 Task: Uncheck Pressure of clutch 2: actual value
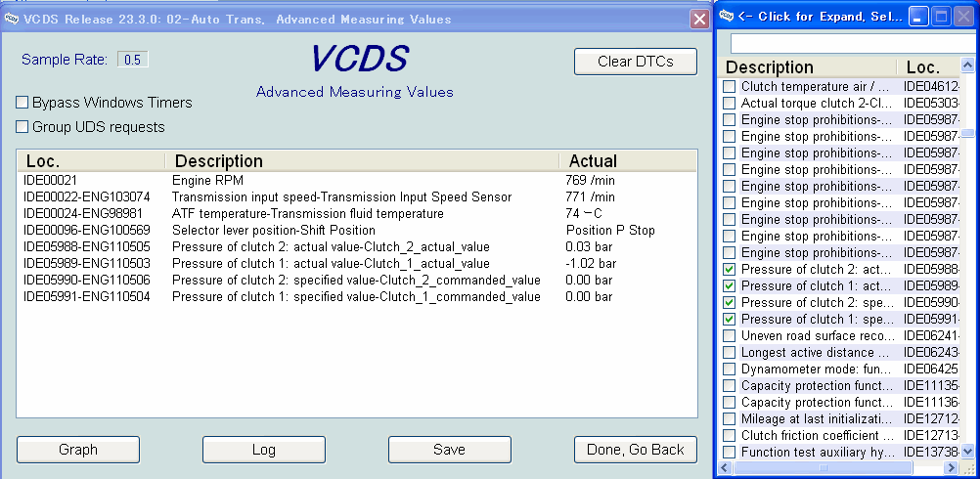[729, 269]
